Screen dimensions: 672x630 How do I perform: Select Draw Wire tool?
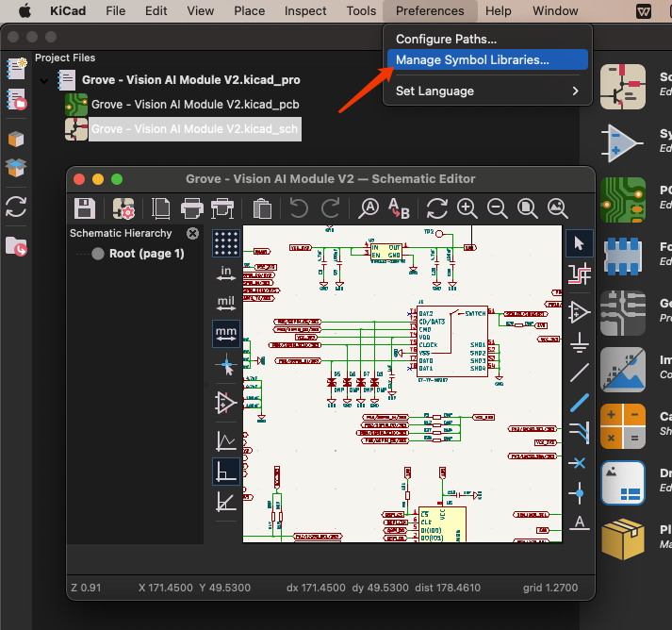coord(580,373)
